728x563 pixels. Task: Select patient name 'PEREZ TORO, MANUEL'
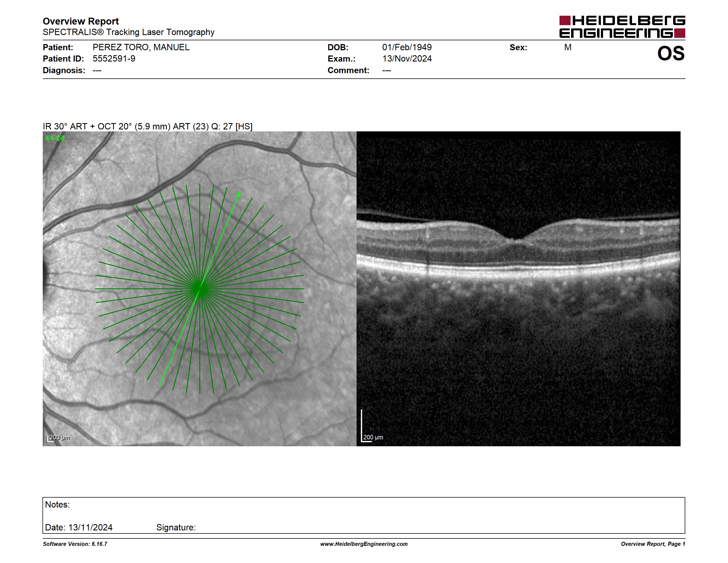click(141, 47)
